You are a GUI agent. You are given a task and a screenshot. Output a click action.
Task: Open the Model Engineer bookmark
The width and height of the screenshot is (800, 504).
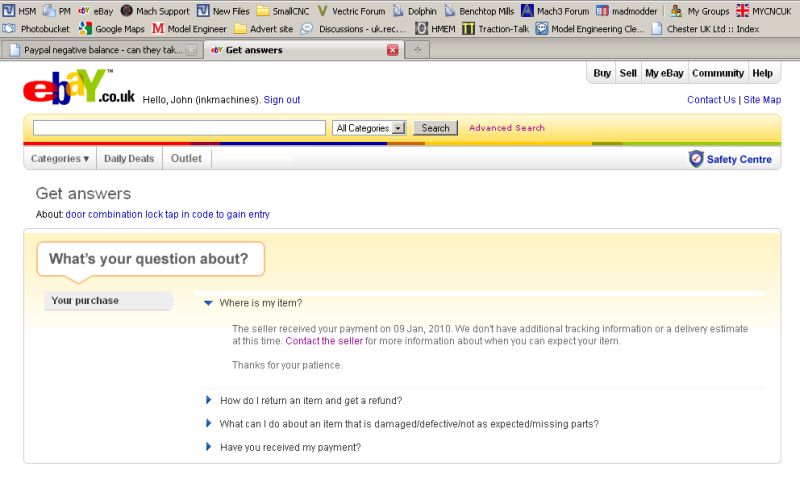tap(189, 29)
